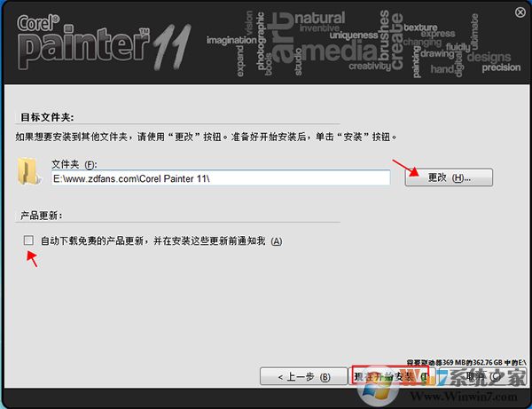This screenshot has height=409, width=532.
Task: Cancel the installer with 取消 button
Action: click(x=481, y=376)
